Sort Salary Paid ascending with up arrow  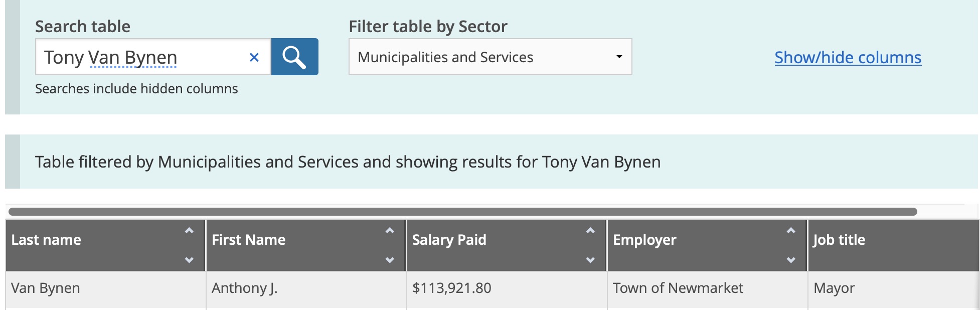pyautogui.click(x=590, y=231)
